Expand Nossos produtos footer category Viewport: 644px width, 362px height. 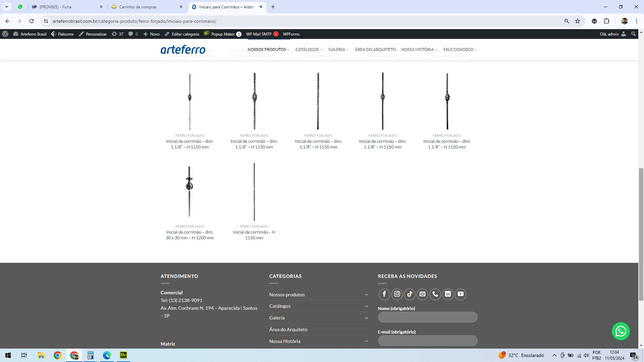tap(366, 295)
